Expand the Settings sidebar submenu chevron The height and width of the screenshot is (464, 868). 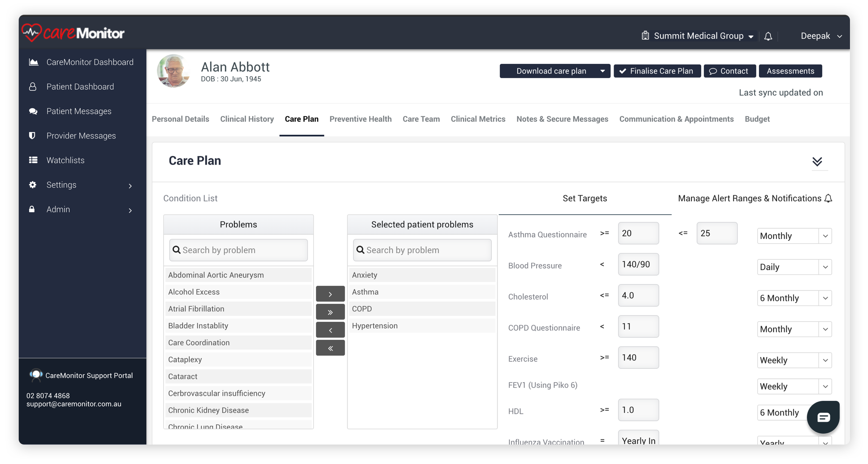point(130,186)
